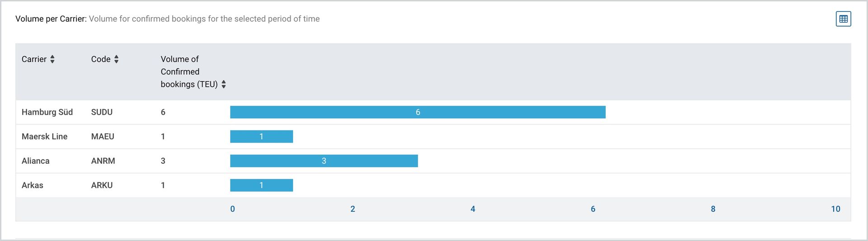Image resolution: width=868 pixels, height=241 pixels.
Task: Click the Code column header
Action: click(101, 59)
